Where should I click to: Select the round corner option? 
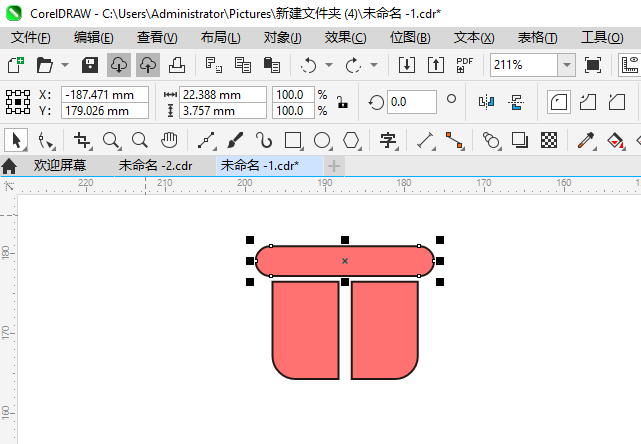[559, 102]
